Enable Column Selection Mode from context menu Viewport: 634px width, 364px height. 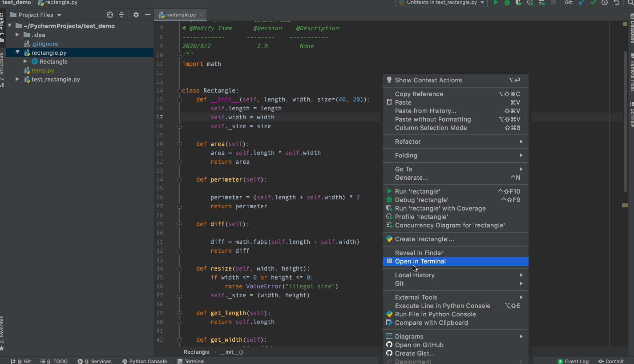coord(456,128)
